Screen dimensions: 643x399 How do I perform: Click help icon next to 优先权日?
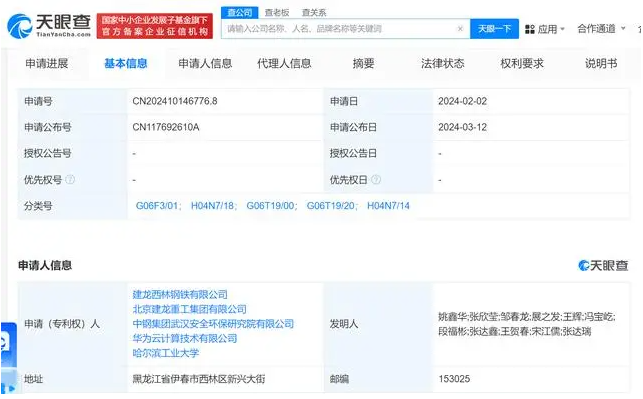376,179
